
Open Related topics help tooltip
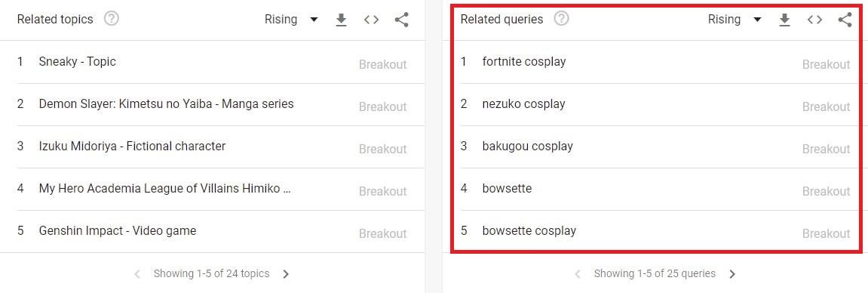click(112, 20)
